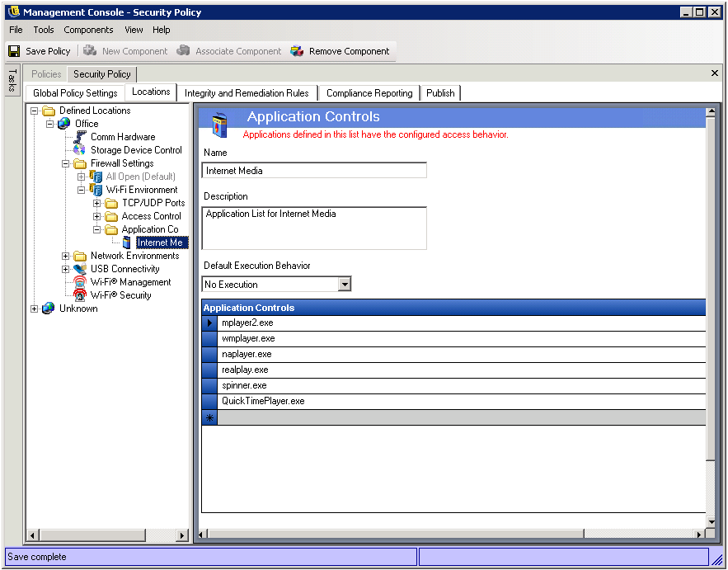Click the Defined Locations folder icon
728x570 pixels.
click(x=49, y=111)
